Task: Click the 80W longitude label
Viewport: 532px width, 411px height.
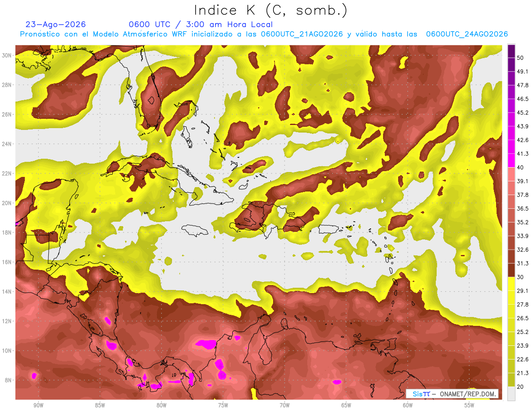Action: pyautogui.click(x=161, y=405)
